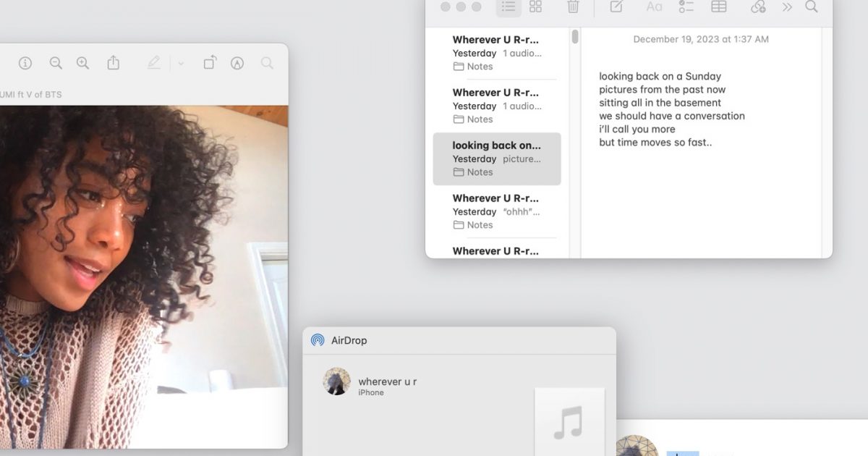868x456 pixels.
Task: Open the text format Aa menu
Action: coord(654,7)
